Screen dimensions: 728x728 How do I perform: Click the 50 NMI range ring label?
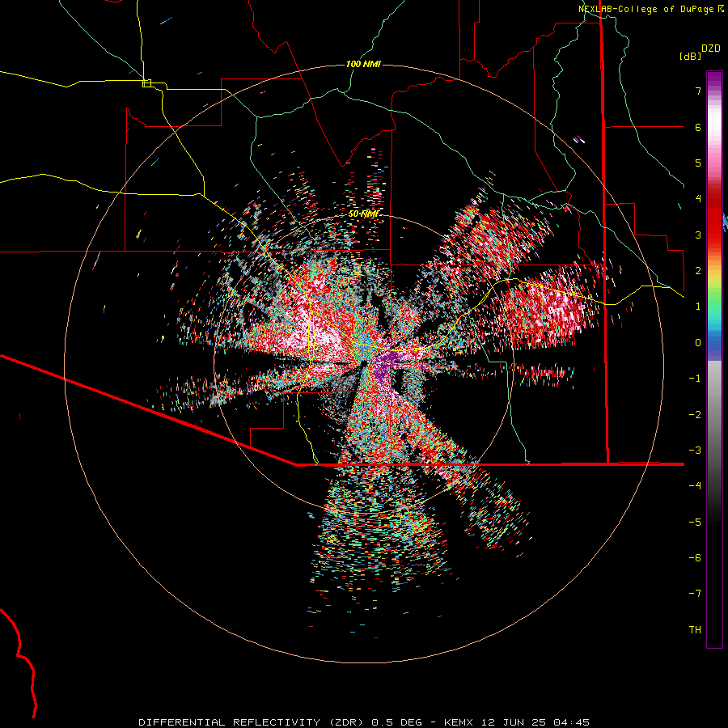(x=363, y=214)
